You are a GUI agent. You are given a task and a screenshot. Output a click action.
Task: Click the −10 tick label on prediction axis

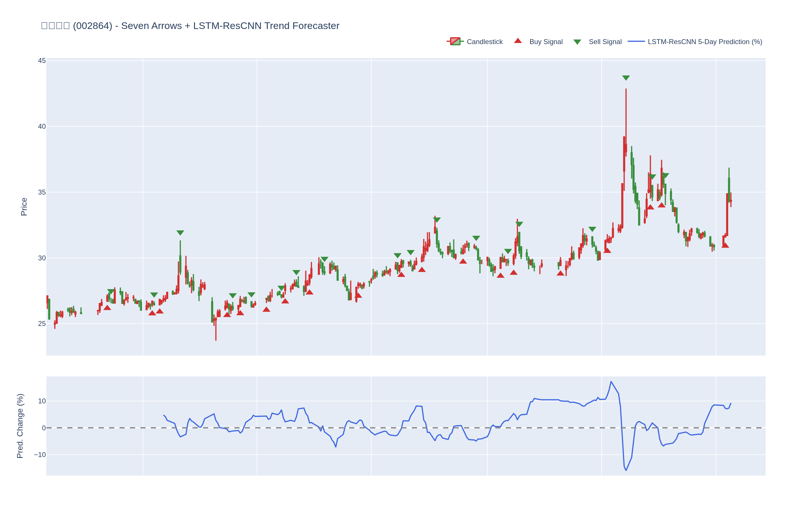40,454
